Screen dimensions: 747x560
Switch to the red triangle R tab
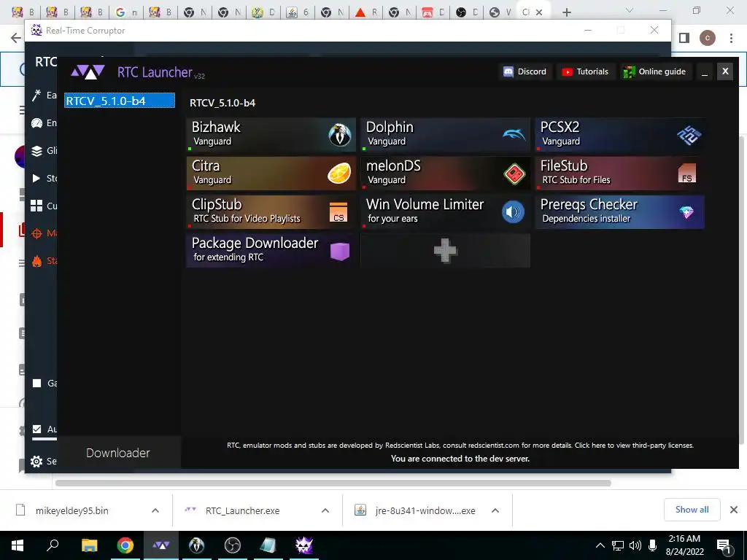(x=366, y=12)
